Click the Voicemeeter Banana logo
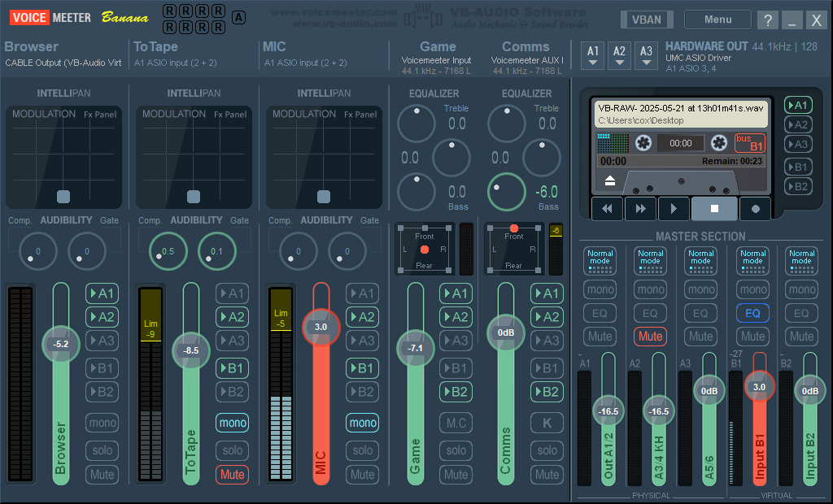 point(79,18)
